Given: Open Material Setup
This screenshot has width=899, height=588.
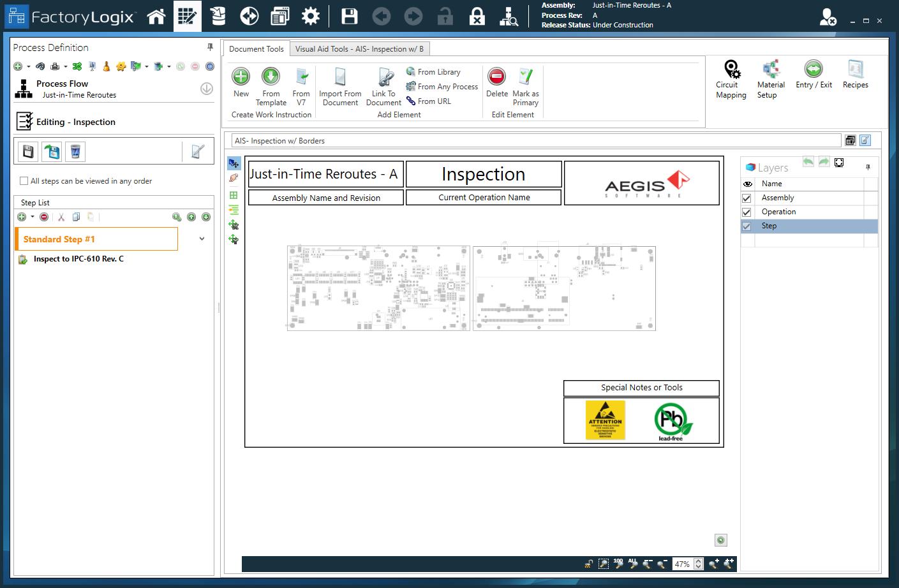Looking at the screenshot, I should (x=771, y=70).
